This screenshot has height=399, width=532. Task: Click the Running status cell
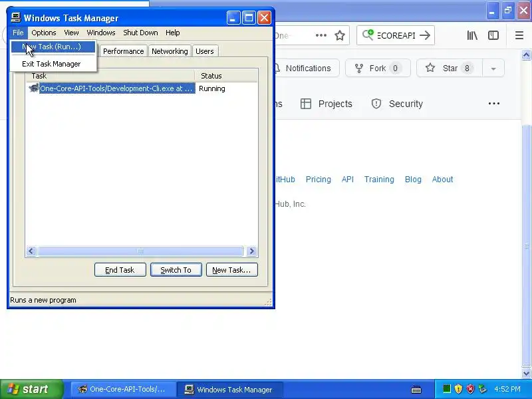(x=212, y=88)
